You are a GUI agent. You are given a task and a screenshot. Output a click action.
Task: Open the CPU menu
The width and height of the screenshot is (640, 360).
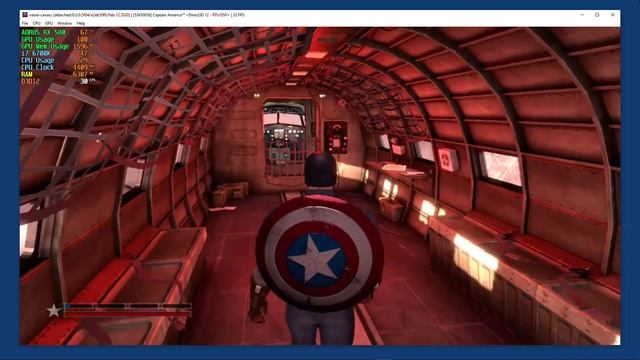tap(36, 23)
